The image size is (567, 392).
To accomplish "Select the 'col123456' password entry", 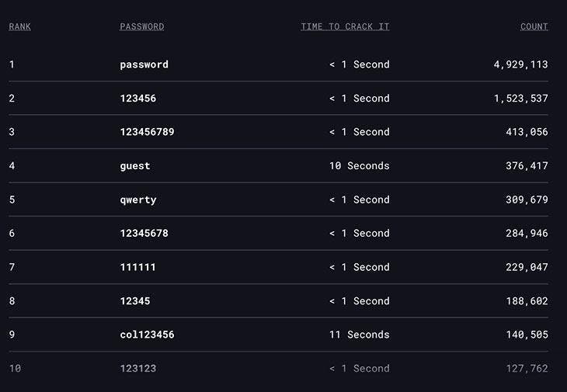I will point(147,335).
